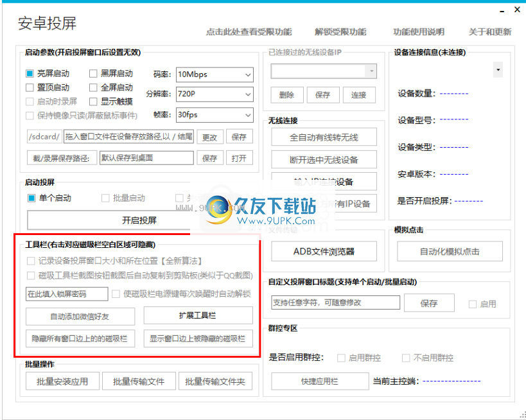Open 点击此处查看受限功能 menu
This screenshot has height=420, width=526.
click(x=249, y=32)
